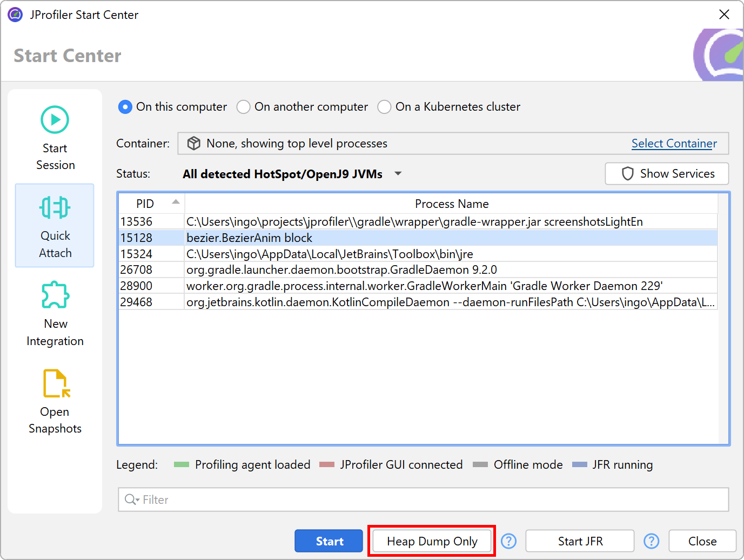This screenshot has width=744, height=560.
Task: Click into the Filter text field
Action: (x=432, y=500)
